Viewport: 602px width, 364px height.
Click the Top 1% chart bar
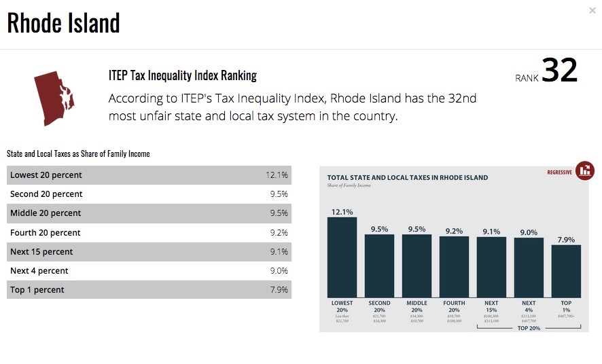[566, 271]
